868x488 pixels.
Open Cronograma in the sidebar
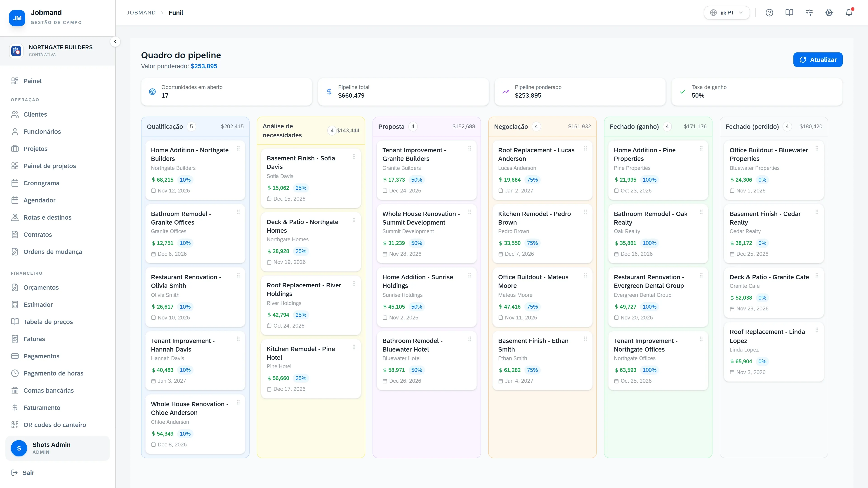click(58, 183)
